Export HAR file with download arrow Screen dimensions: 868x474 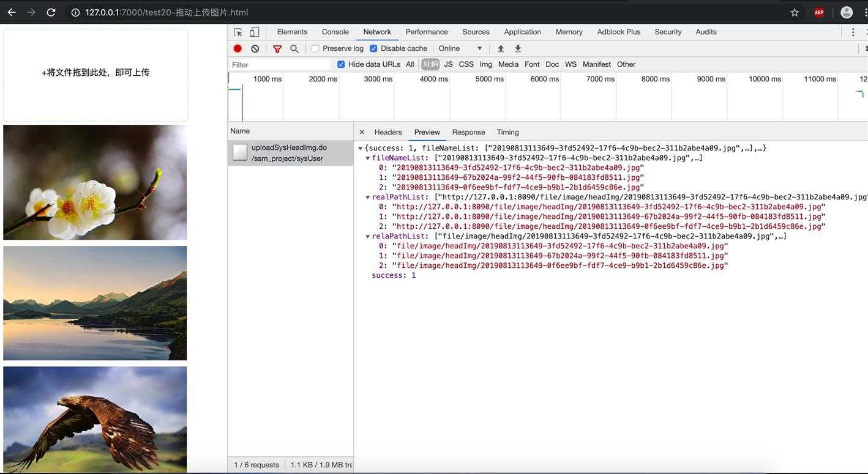(x=518, y=48)
